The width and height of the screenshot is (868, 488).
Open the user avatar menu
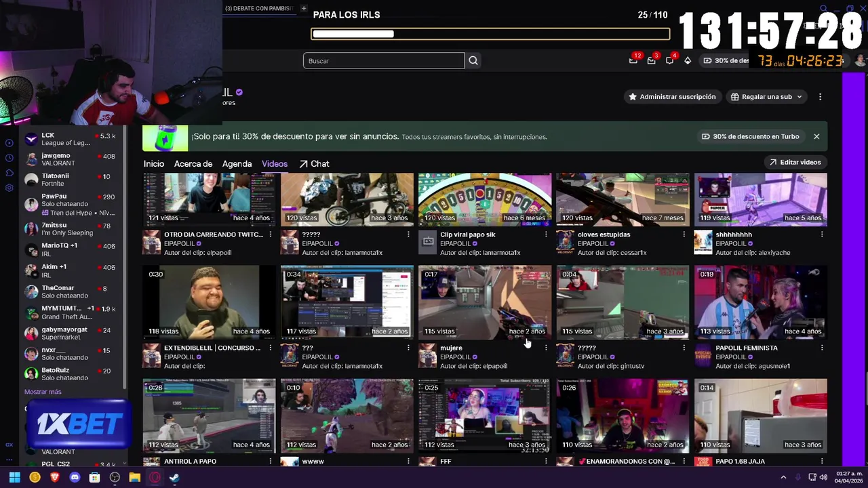860,60
